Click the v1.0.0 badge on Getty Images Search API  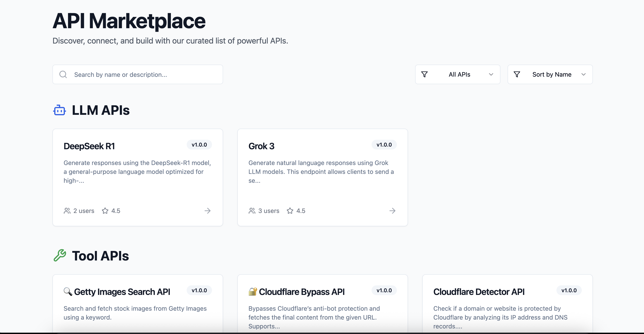point(199,290)
